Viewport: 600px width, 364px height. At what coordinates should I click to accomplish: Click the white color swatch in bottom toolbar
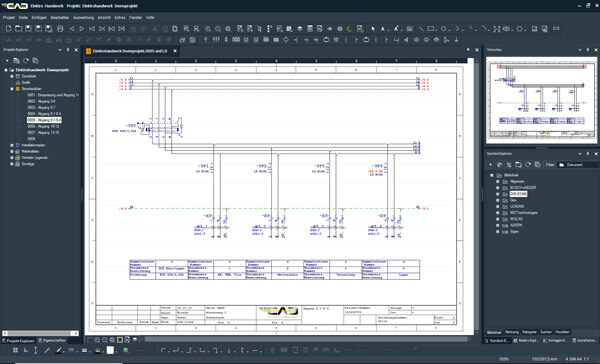[x=110, y=350]
